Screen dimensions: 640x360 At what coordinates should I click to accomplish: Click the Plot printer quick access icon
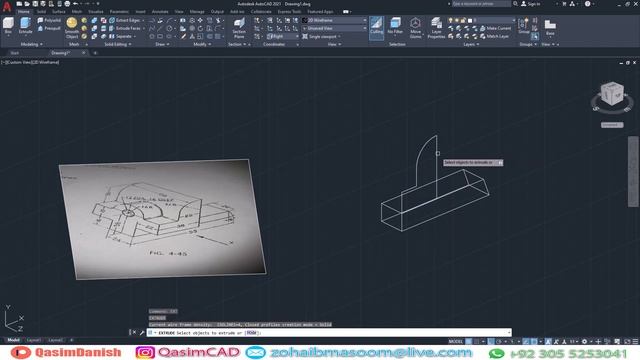[x=67, y=4]
